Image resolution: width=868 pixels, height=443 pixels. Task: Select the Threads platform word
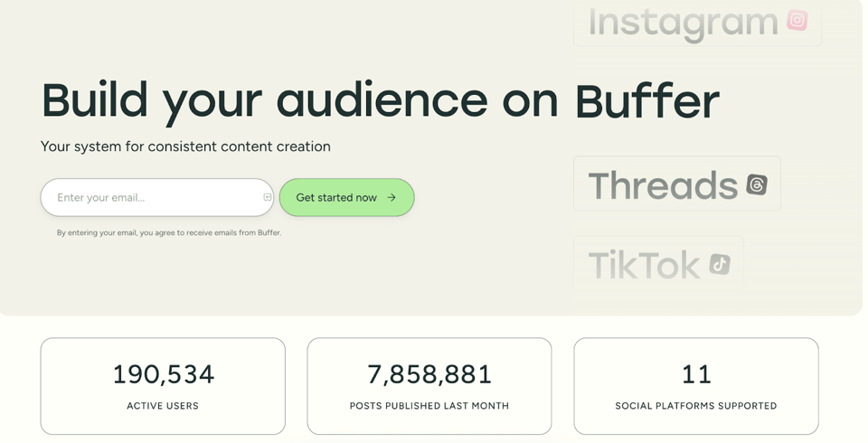coord(663,185)
